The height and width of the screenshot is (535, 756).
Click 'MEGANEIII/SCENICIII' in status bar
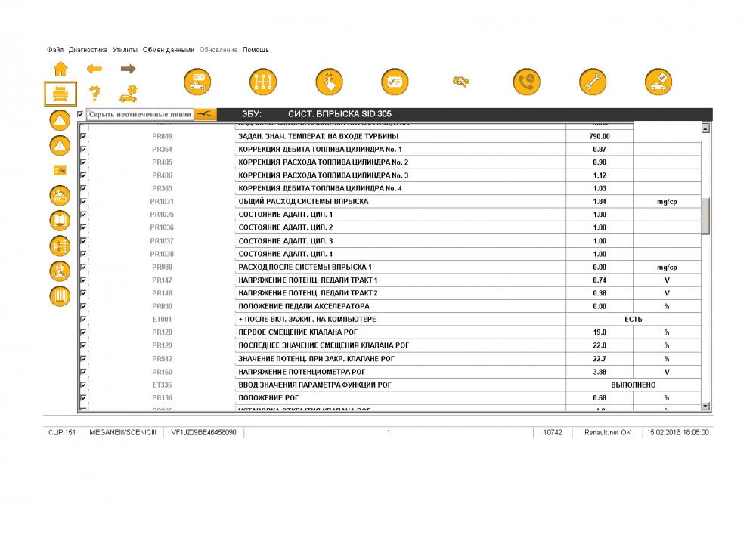pos(123,432)
